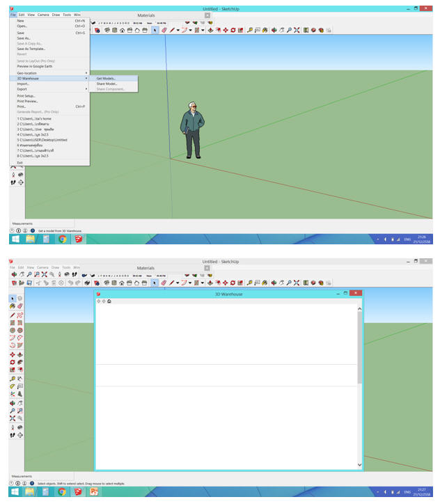
Task: Pick the Follow Me tool in lower screenshot's left palette
Action: pos(20,362)
